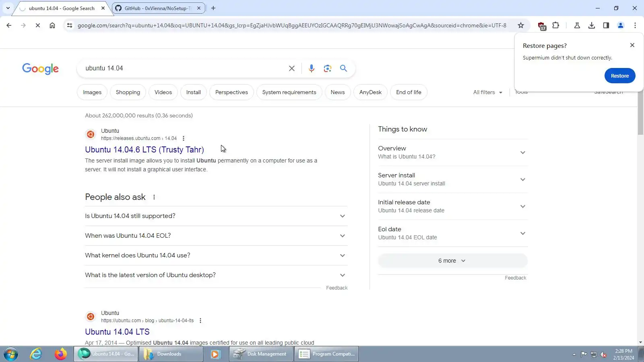The width and height of the screenshot is (644, 362).
Task: Launch Firefox from the taskbar
Action: pyautogui.click(x=61, y=354)
